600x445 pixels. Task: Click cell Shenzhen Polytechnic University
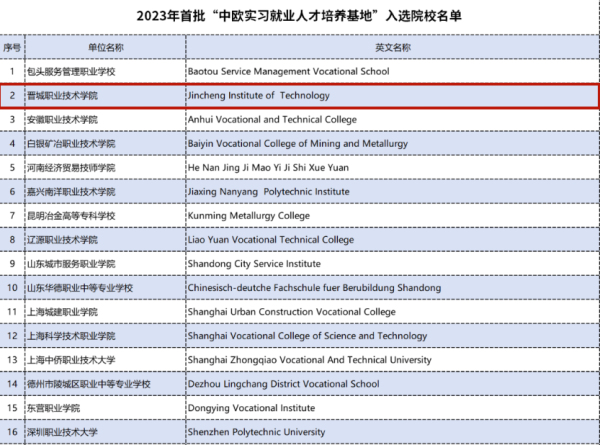point(393,432)
